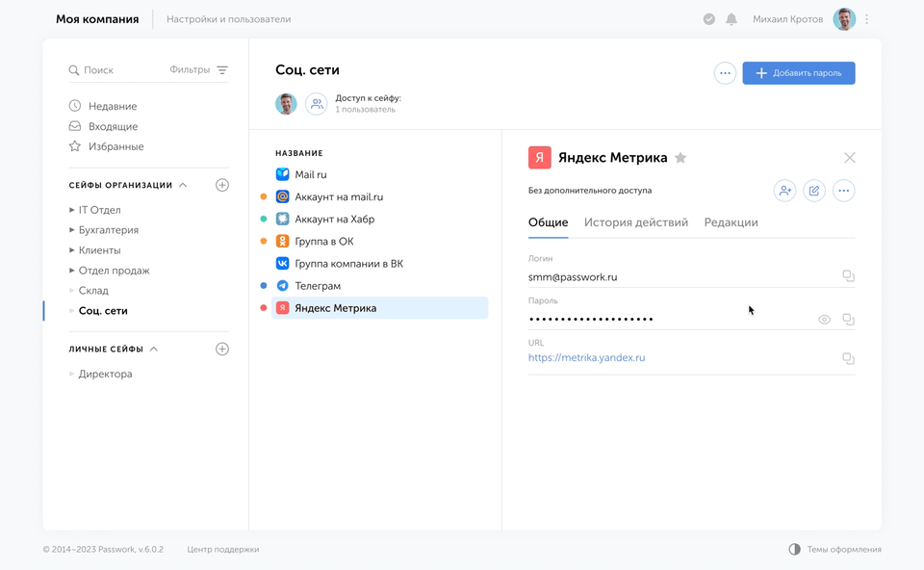Add a new personal vault
This screenshot has width=924, height=570.
(x=222, y=349)
